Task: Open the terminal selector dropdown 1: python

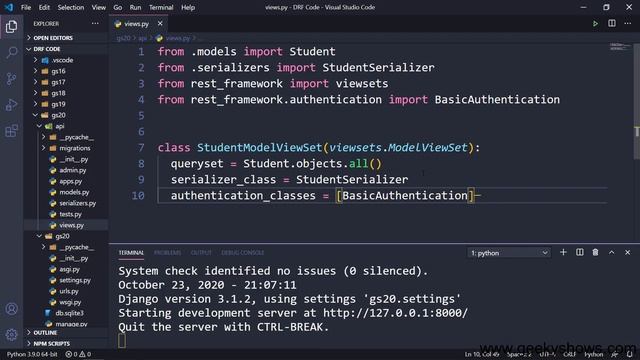Action: (x=509, y=253)
